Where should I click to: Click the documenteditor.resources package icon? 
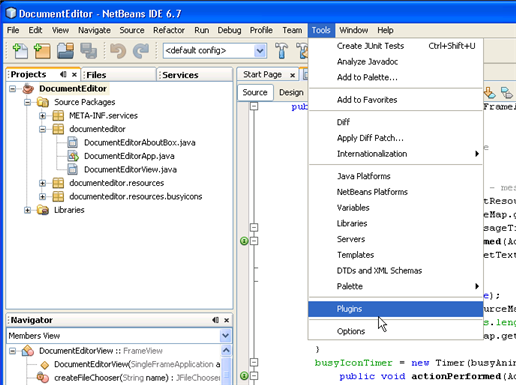(x=58, y=183)
